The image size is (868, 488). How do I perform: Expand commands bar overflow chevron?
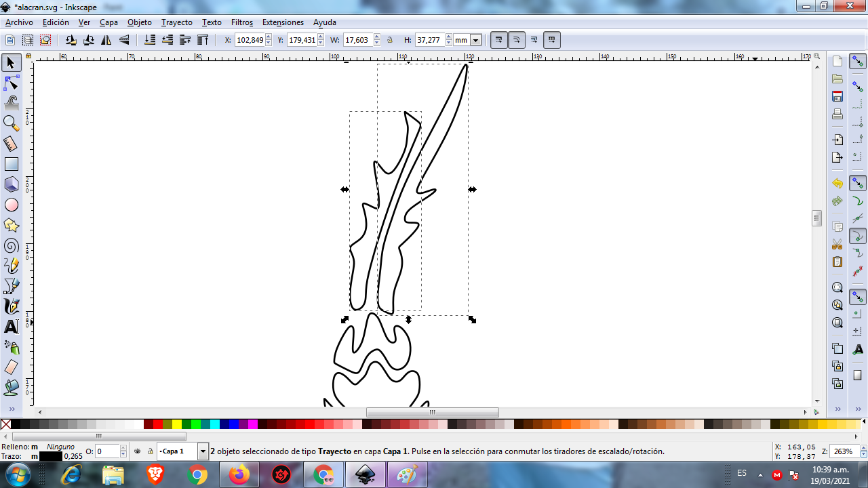point(837,409)
